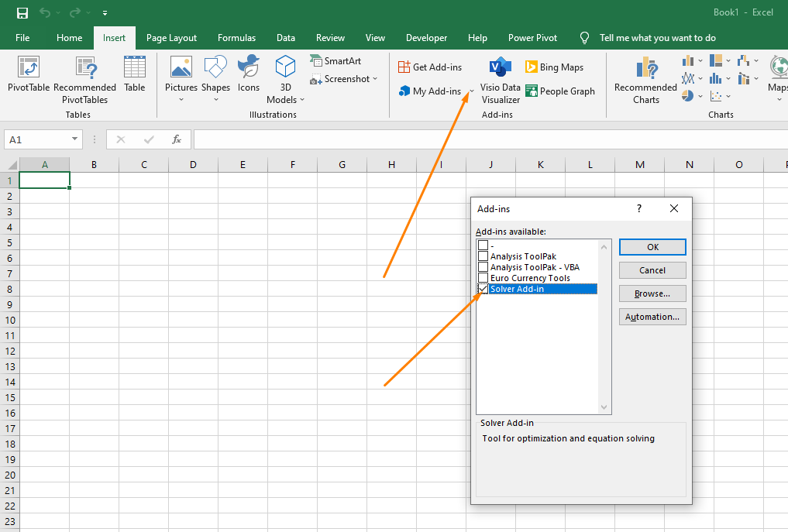This screenshot has height=532, width=788.
Task: Click the Insert Function fx icon
Action: click(x=177, y=139)
